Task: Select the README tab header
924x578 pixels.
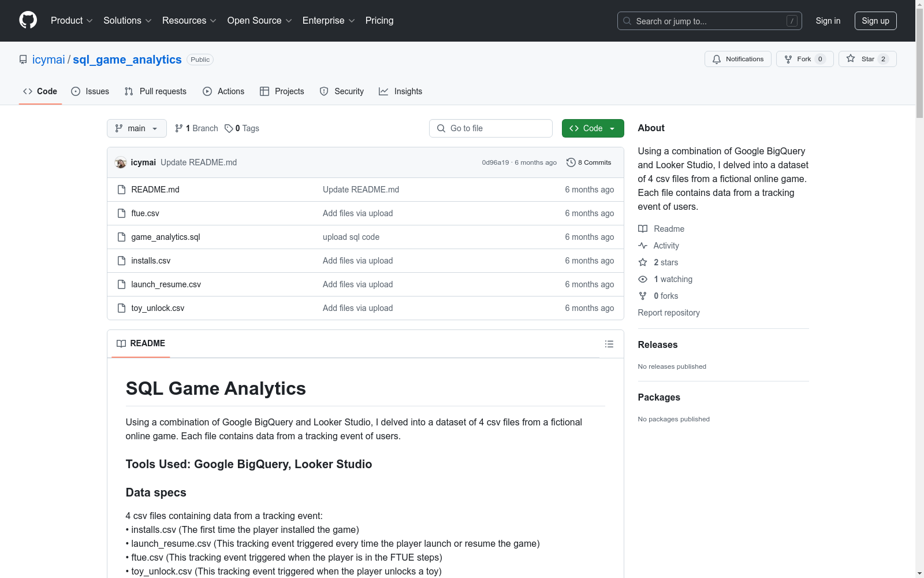Action: 141,343
